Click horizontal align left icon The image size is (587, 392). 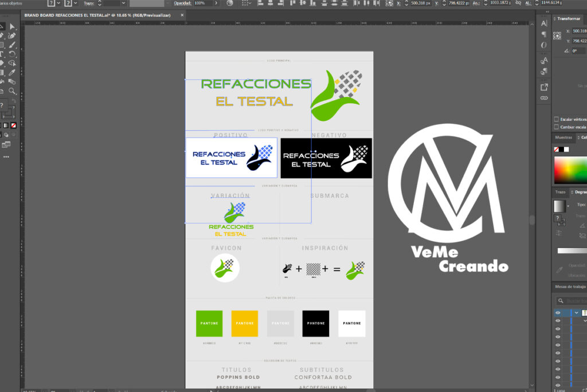click(x=261, y=3)
